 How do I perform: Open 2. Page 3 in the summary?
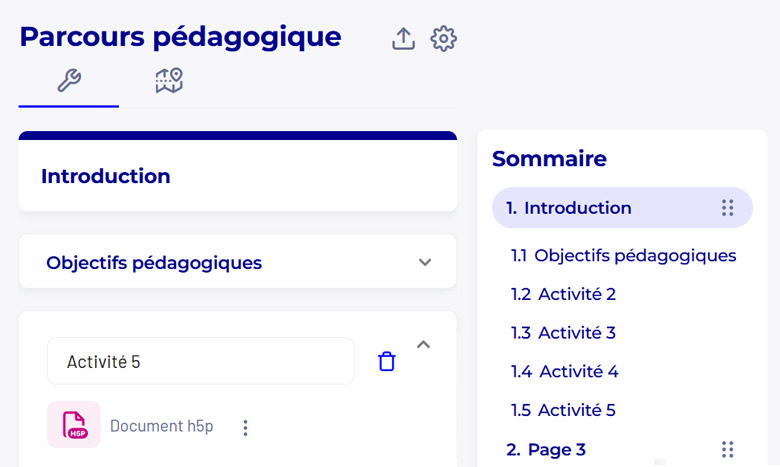click(546, 450)
